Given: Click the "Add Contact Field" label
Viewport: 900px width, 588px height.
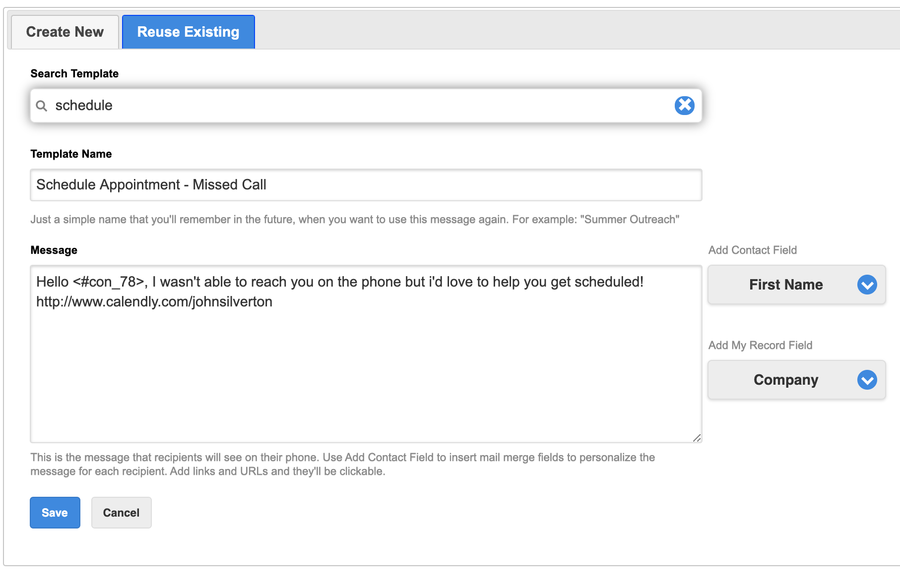Looking at the screenshot, I should (x=752, y=250).
